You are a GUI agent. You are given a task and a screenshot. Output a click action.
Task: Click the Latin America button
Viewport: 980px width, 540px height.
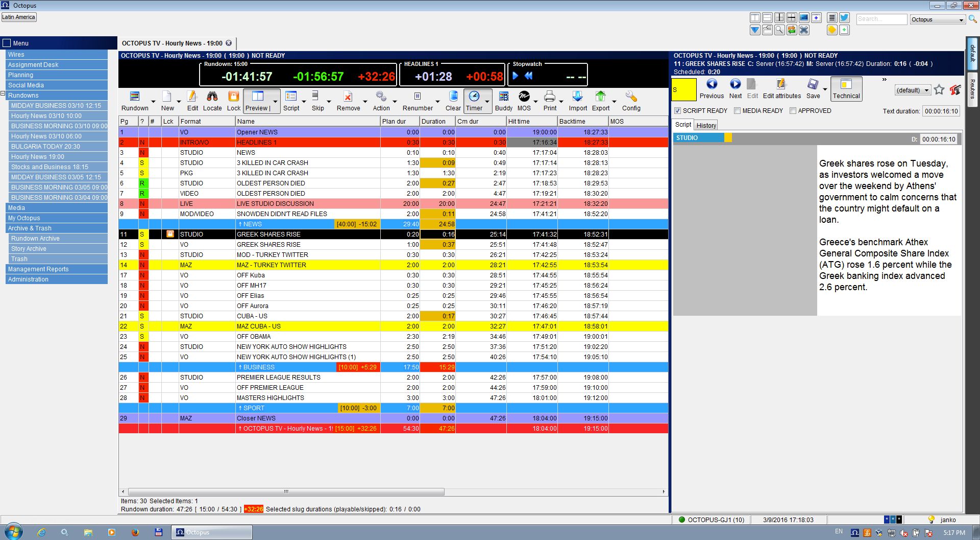click(x=19, y=17)
